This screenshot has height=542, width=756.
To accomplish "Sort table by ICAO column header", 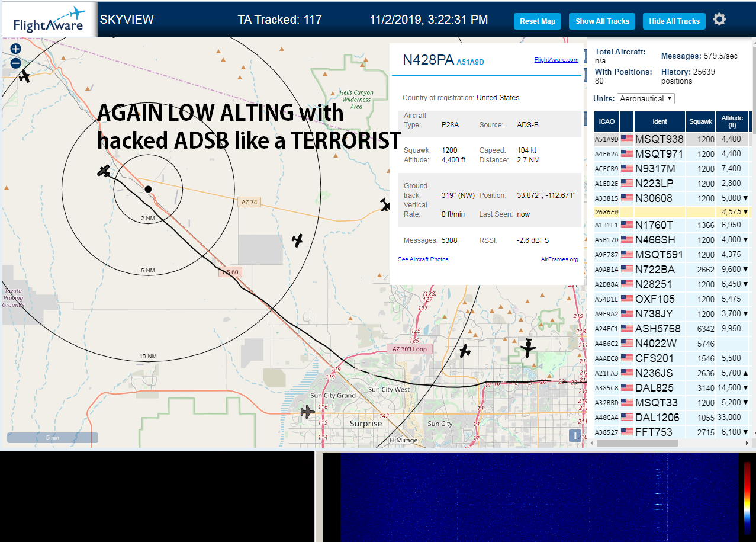I will click(607, 121).
